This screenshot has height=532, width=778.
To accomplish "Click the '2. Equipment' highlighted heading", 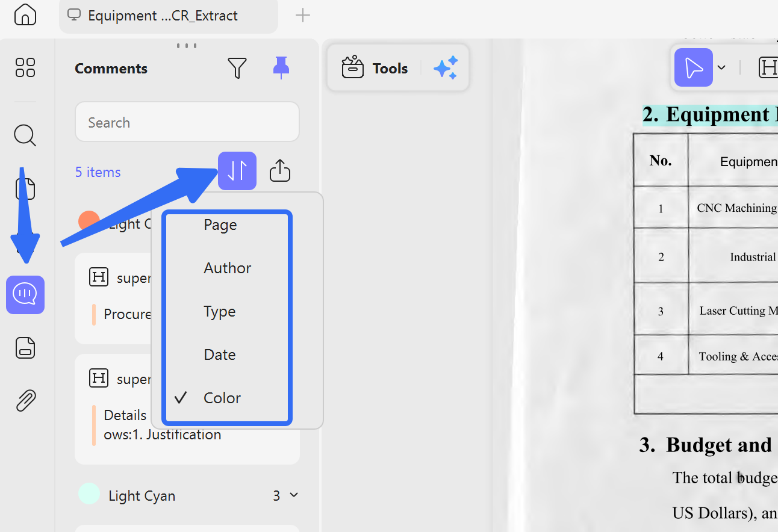I will pos(710,114).
